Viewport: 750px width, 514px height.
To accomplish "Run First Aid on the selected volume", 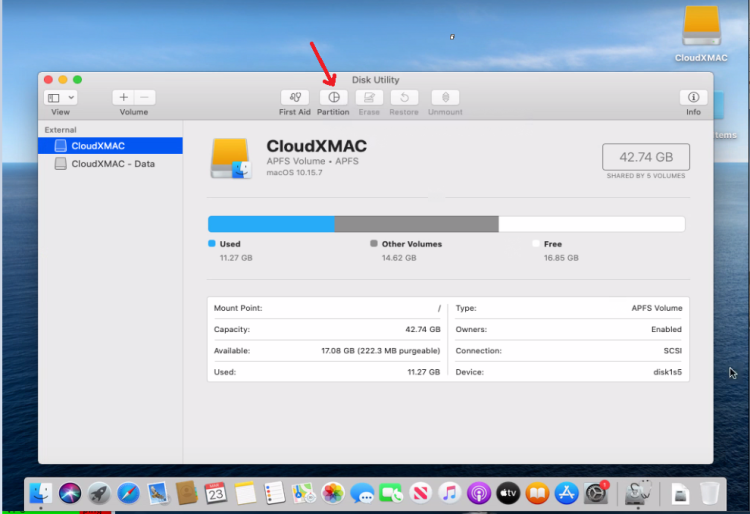I will (295, 98).
